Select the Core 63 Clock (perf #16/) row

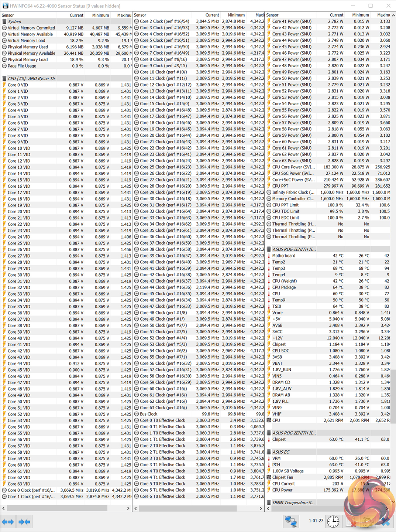(199, 408)
